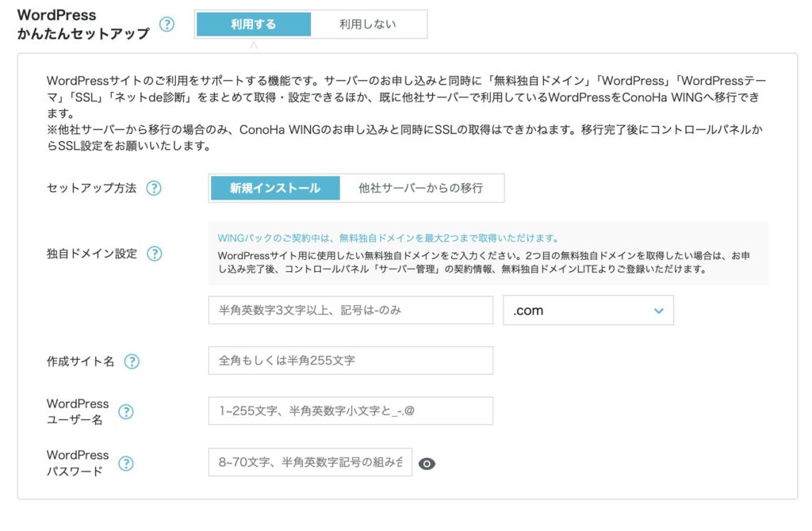Open help icon beside 独自ドメイン設定
The width and height of the screenshot is (812, 531).
click(x=155, y=254)
